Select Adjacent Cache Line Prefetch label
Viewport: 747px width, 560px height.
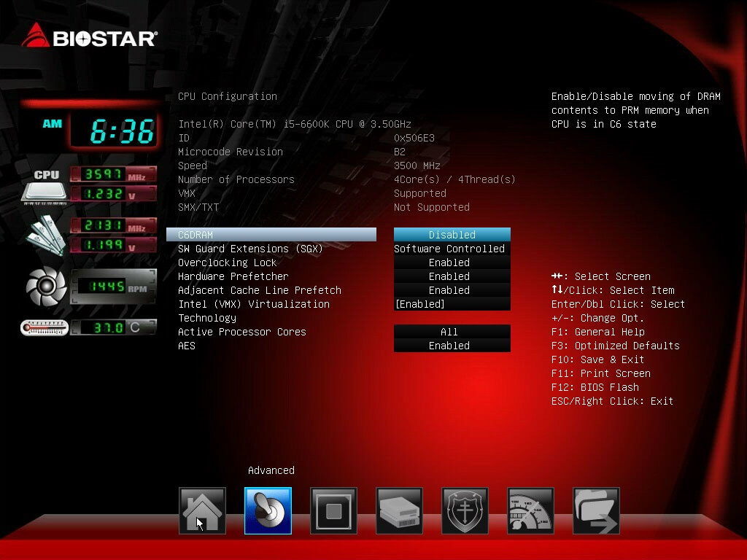pyautogui.click(x=259, y=290)
